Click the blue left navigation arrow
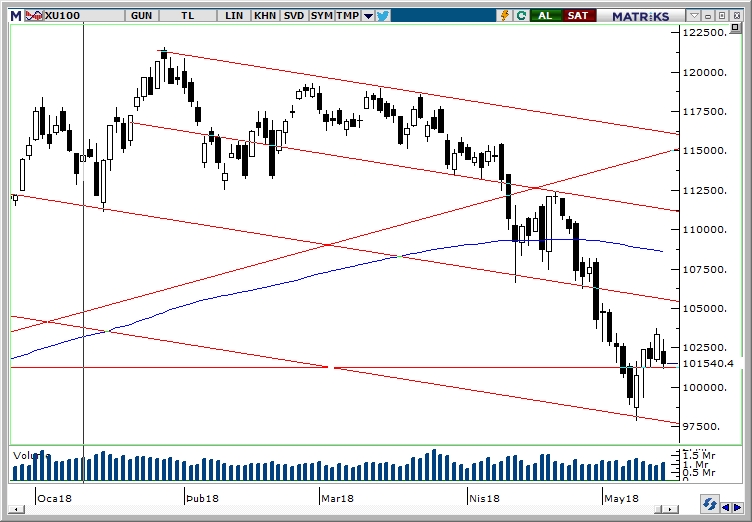Screen dimensions: 752x522 [726, 507]
